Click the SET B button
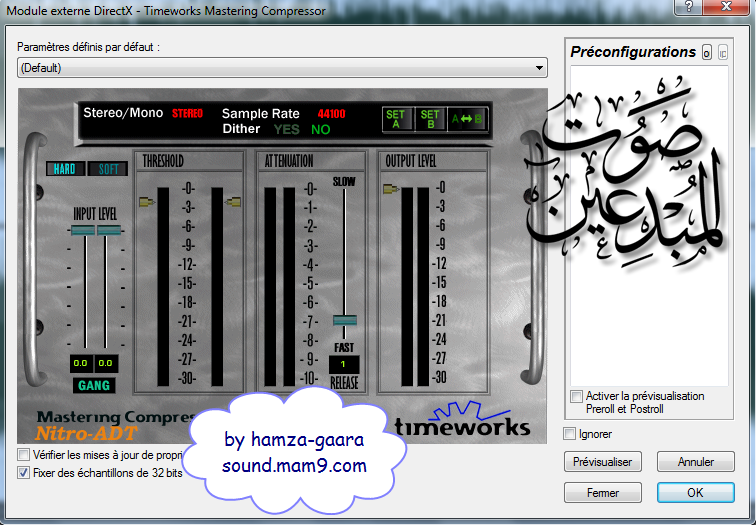 (x=430, y=119)
